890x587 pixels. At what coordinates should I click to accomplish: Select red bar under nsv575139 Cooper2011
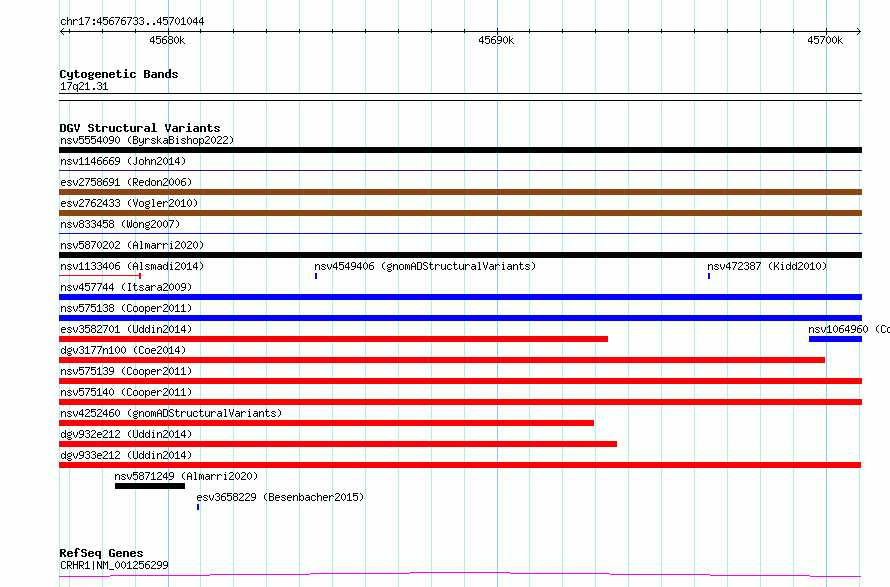click(x=460, y=381)
